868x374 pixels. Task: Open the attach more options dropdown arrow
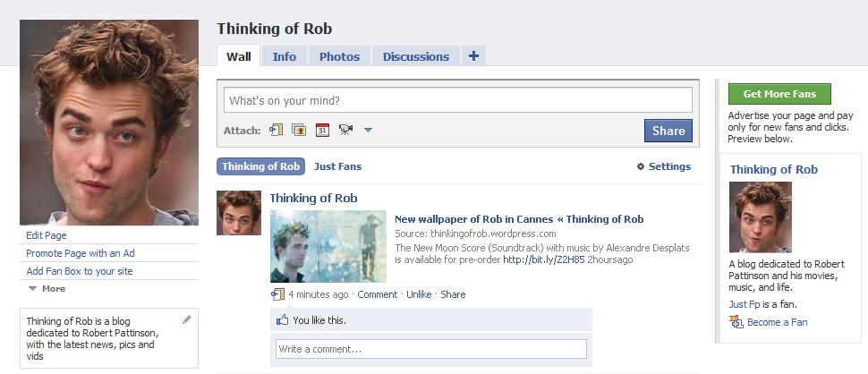(368, 131)
